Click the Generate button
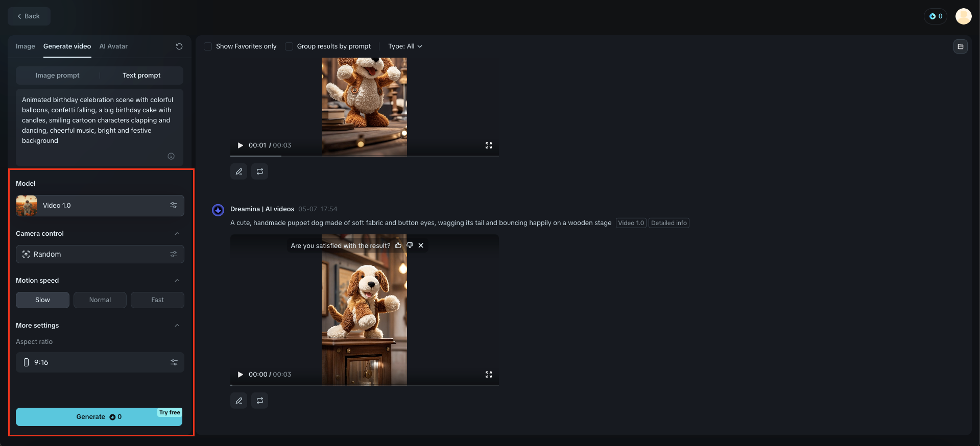The width and height of the screenshot is (980, 446). click(99, 417)
